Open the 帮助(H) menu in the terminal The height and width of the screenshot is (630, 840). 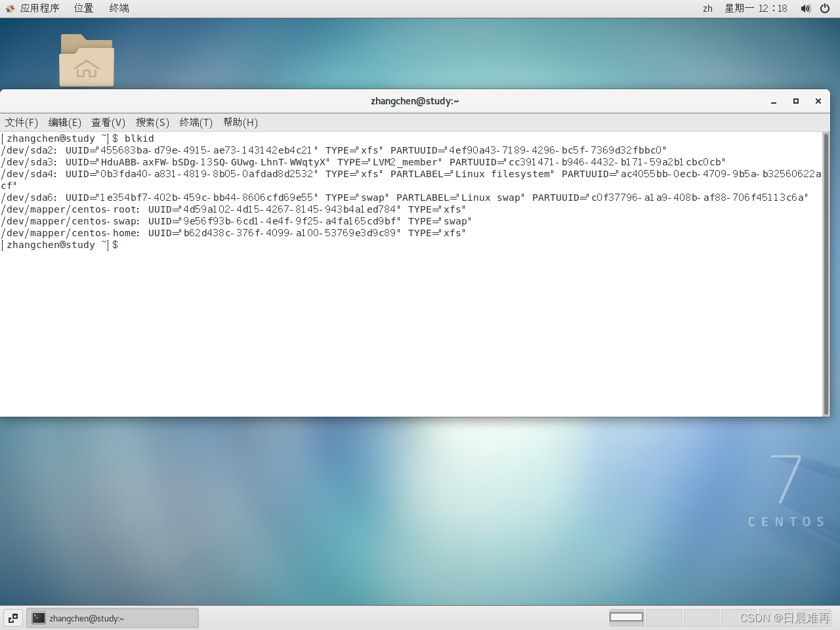pos(238,123)
